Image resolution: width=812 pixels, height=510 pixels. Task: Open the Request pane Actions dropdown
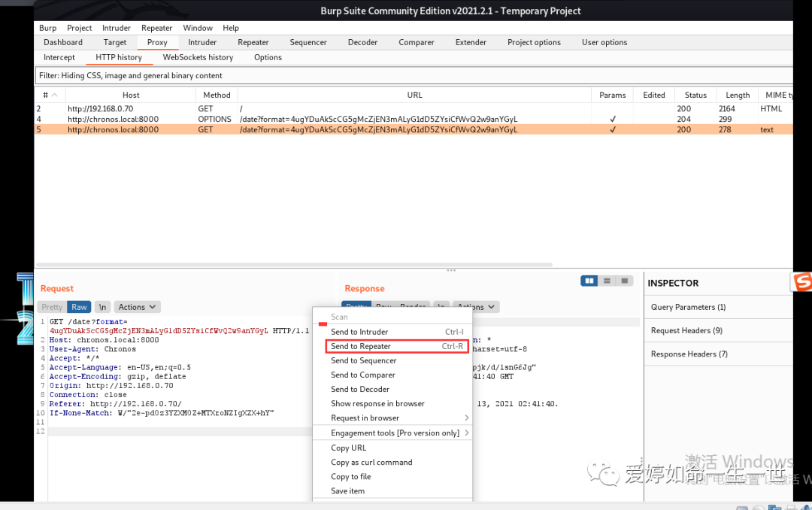pyautogui.click(x=137, y=307)
